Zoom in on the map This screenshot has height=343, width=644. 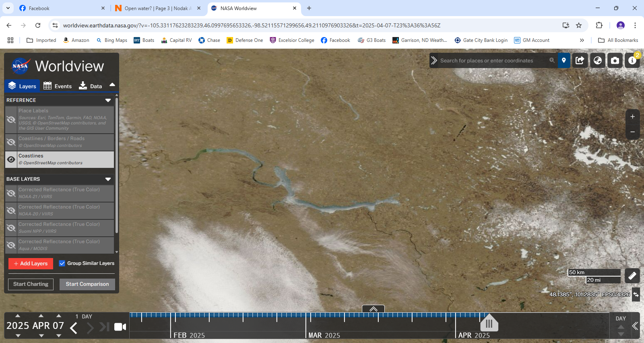coord(632,117)
